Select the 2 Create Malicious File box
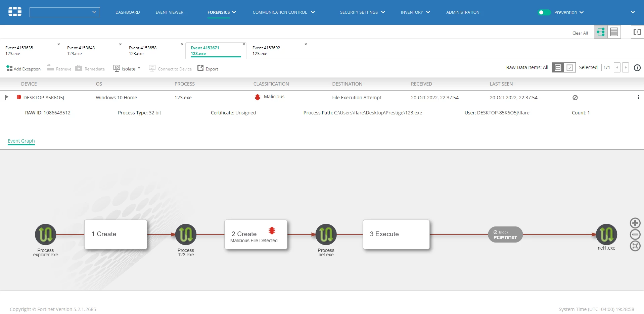The image size is (644, 314). click(x=256, y=234)
